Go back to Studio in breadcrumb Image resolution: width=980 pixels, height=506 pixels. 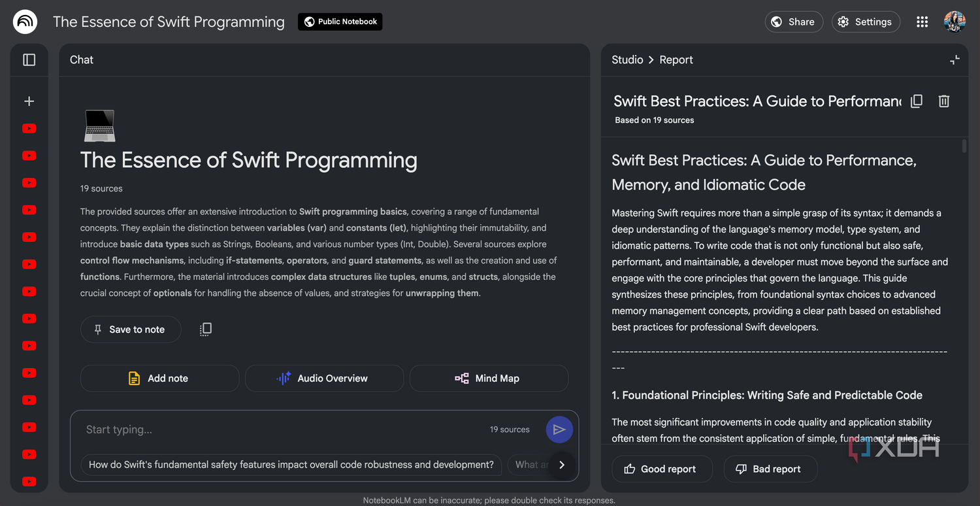pos(627,59)
